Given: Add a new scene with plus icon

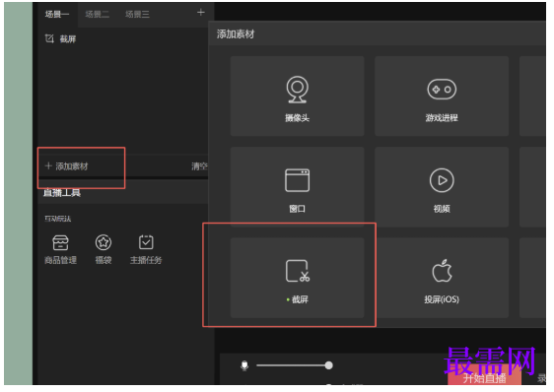Looking at the screenshot, I should click(x=201, y=13).
